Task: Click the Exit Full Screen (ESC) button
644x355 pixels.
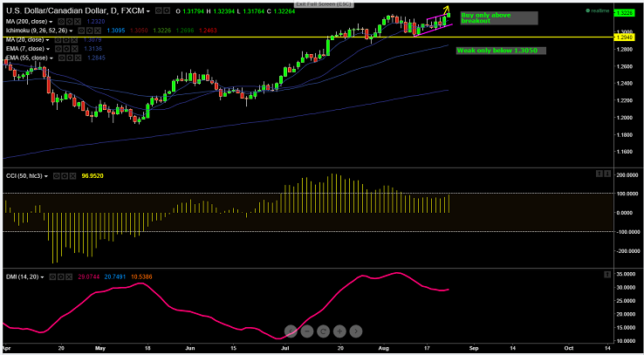Action: tap(322, 3)
